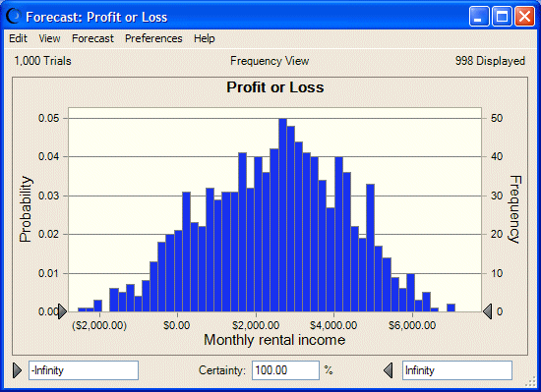Screen dimensions: 541x392
Task: Click the 40 frequency axis label
Action: tap(497, 156)
